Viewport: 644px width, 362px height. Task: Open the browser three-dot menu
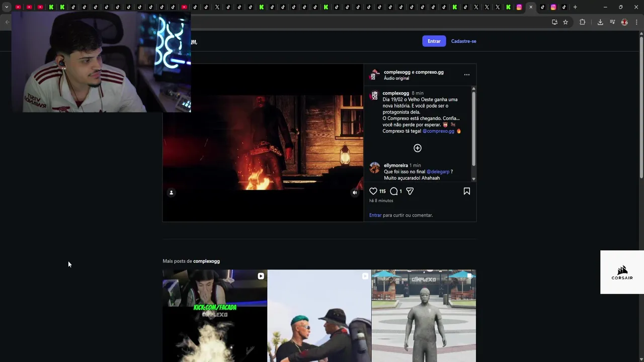coord(636,22)
